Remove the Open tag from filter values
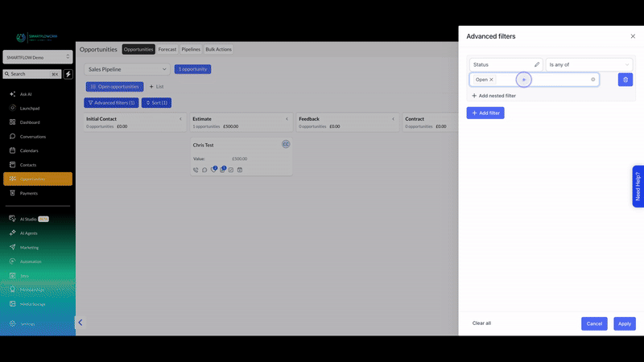The width and height of the screenshot is (644, 362). click(x=491, y=80)
